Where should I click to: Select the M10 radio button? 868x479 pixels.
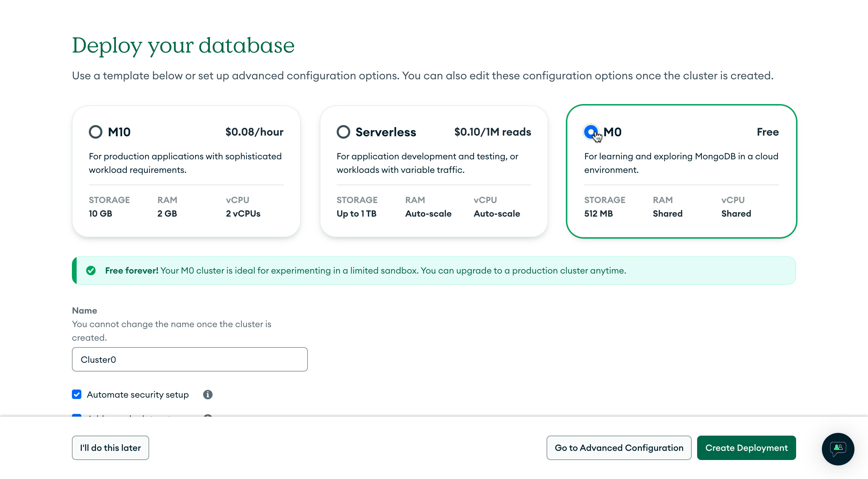[96, 132]
